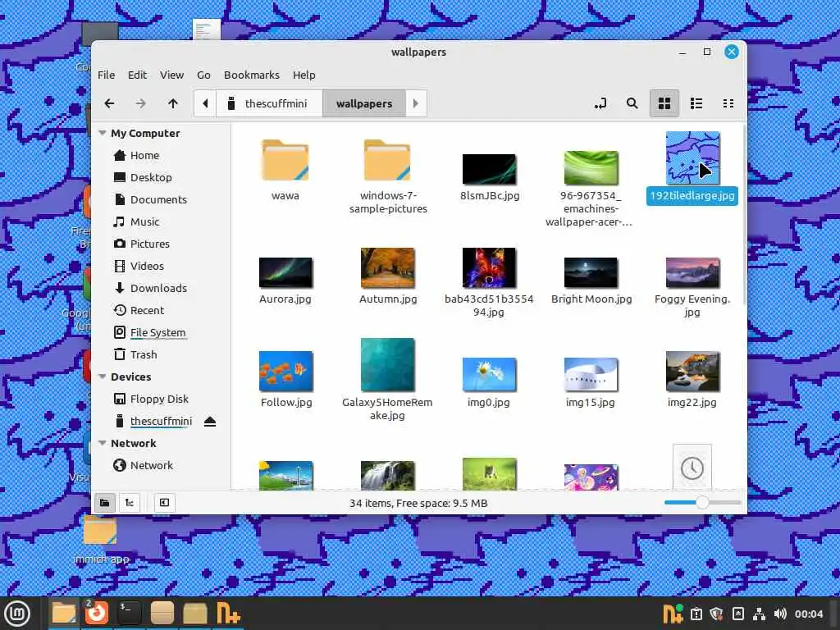
Task: Collapse the Devices section
Action: coord(103,377)
